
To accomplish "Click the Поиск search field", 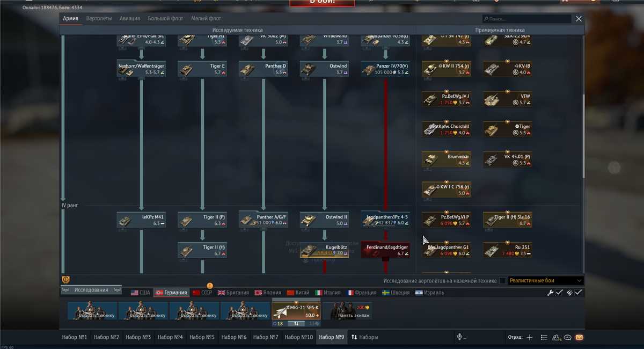I will (x=526, y=18).
